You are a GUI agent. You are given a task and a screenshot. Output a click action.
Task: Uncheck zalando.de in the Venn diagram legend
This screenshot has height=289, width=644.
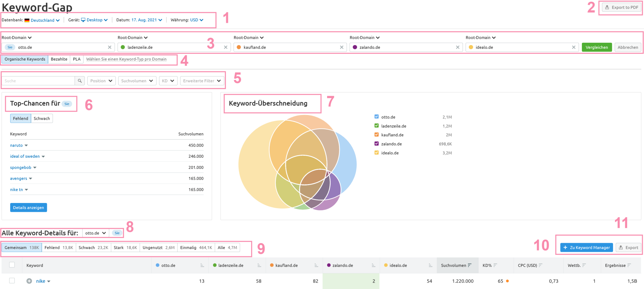376,144
